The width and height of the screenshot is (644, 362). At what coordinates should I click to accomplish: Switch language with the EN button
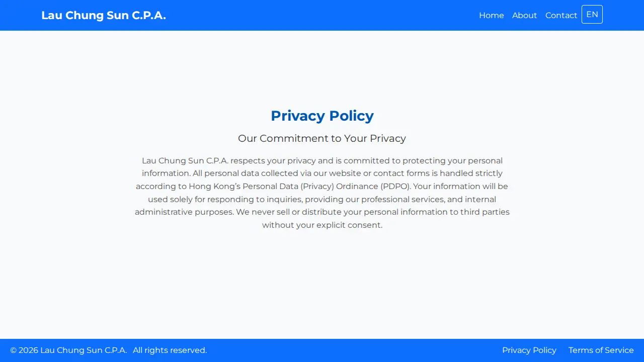tap(592, 14)
